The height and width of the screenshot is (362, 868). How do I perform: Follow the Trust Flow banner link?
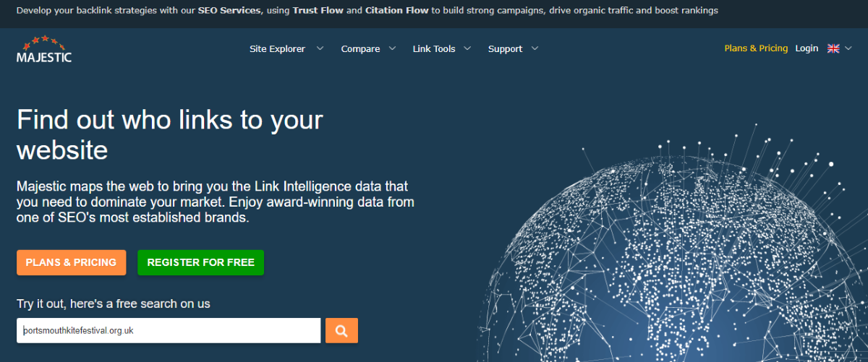318,11
